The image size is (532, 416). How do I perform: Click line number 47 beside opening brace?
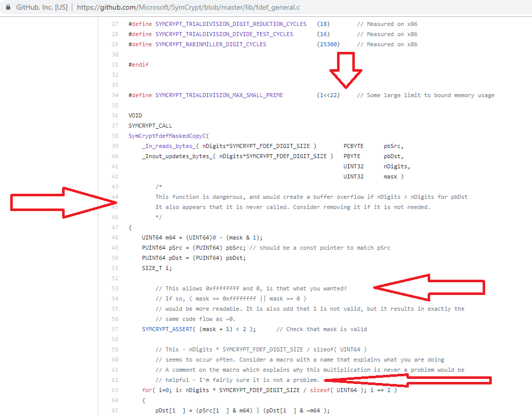(x=114, y=227)
